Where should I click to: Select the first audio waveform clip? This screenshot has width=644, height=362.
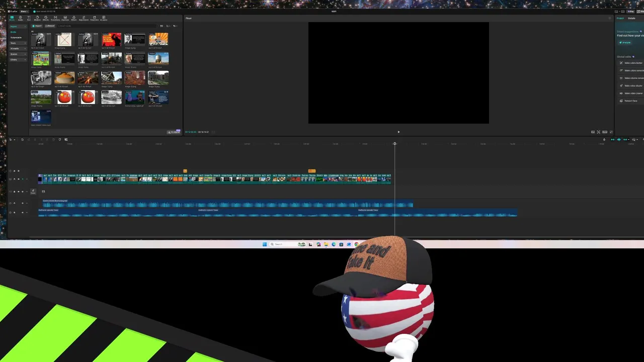point(227,204)
